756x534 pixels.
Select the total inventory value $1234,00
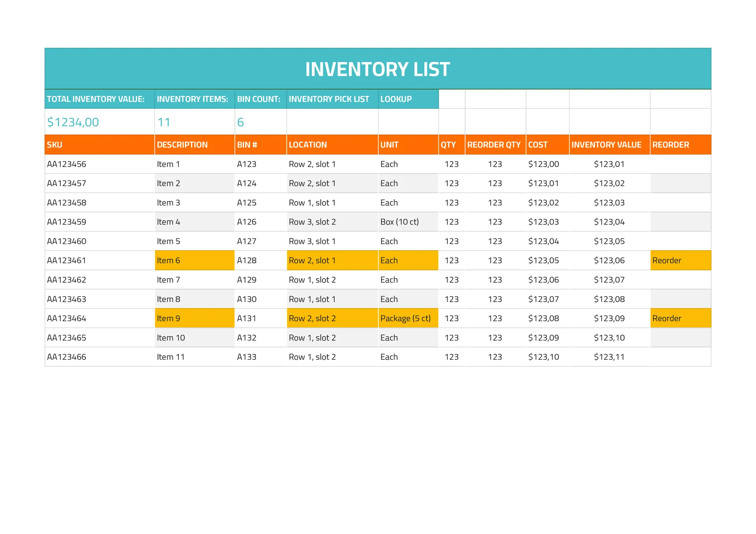73,122
